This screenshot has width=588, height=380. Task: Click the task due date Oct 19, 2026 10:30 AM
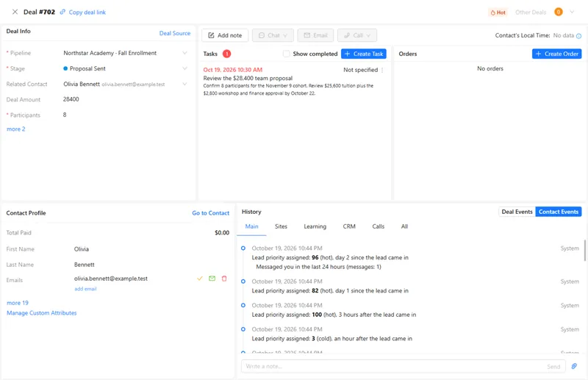tap(233, 70)
